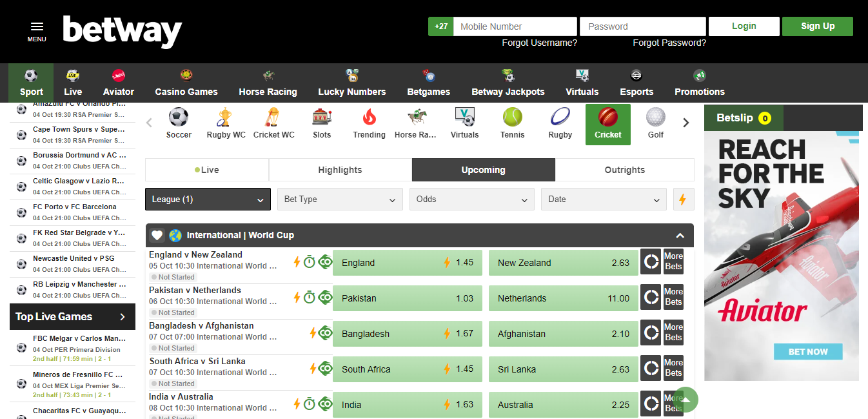Click circular stats icon for Pakistan v Netherlands
Viewport: 868px width, 419px height.
pos(651,298)
